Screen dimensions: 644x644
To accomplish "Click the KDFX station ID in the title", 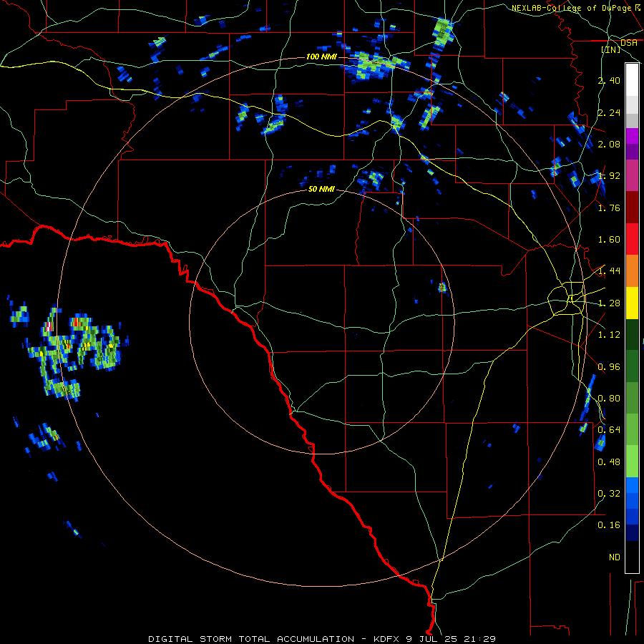I will [x=386, y=639].
